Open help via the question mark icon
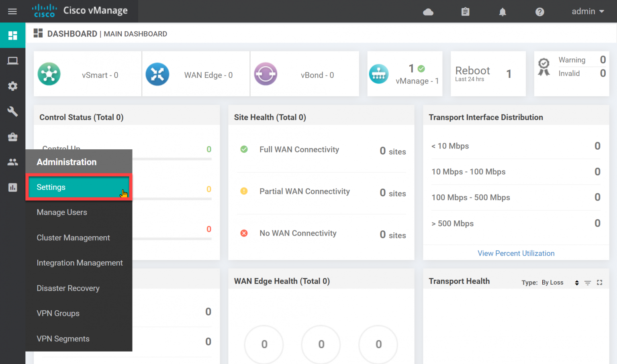 539,12
